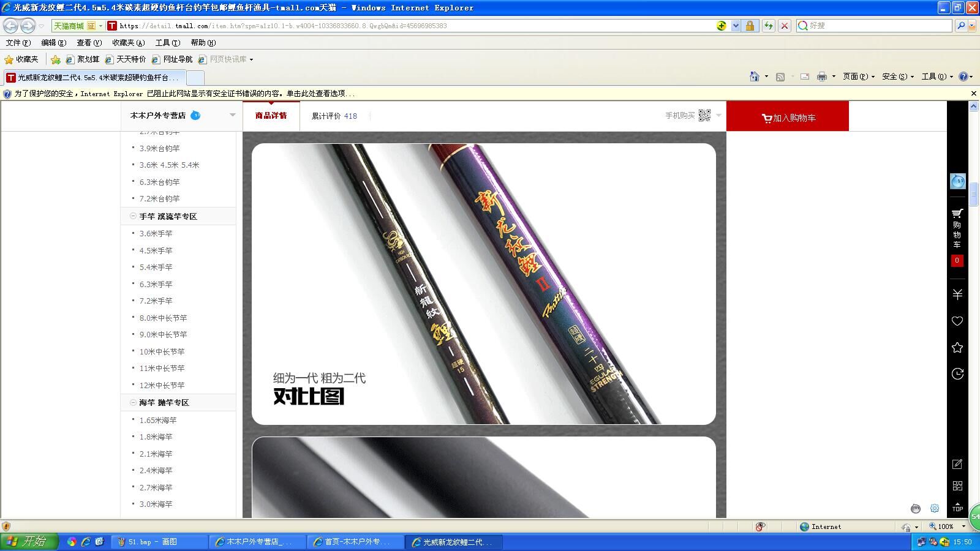Click the yen symbol icon in the sidebar
980x551 pixels.
(957, 294)
